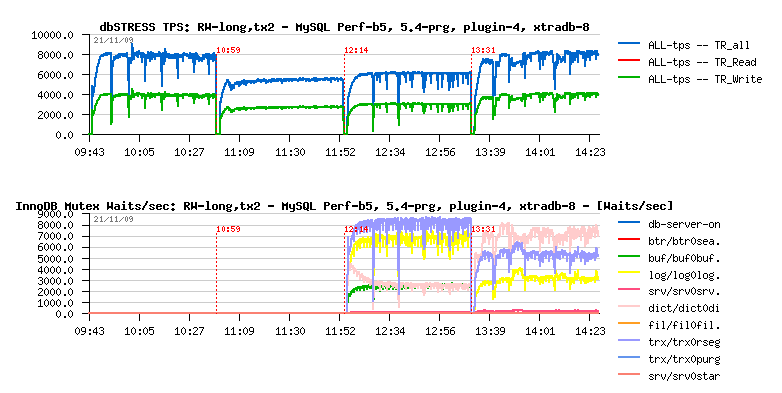Click the 2000.0 label on TPS y-axis
The image size is (782, 393).
55,115
